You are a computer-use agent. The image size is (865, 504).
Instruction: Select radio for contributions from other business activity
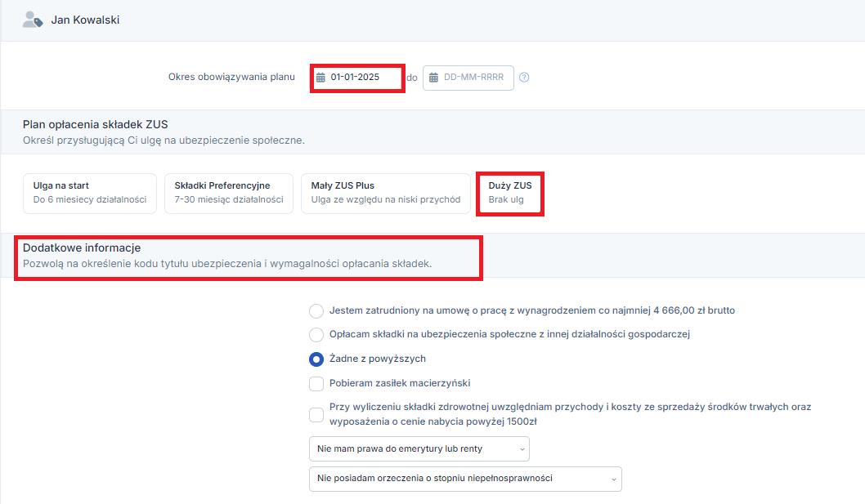(316, 335)
